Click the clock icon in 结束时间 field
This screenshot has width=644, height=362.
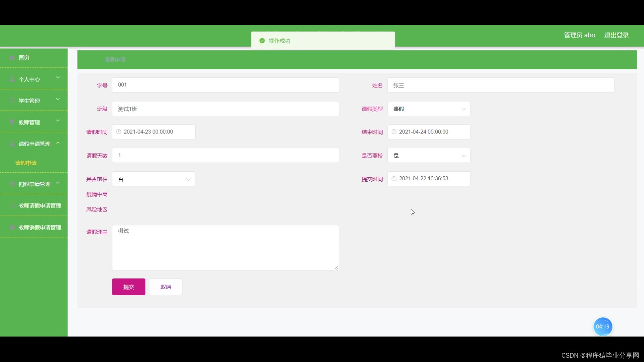[x=394, y=132]
